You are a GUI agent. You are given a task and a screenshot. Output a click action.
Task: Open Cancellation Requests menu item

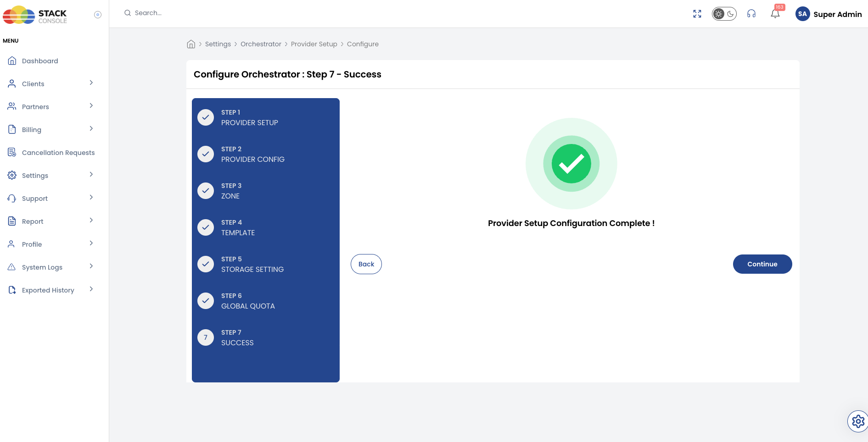pos(58,153)
